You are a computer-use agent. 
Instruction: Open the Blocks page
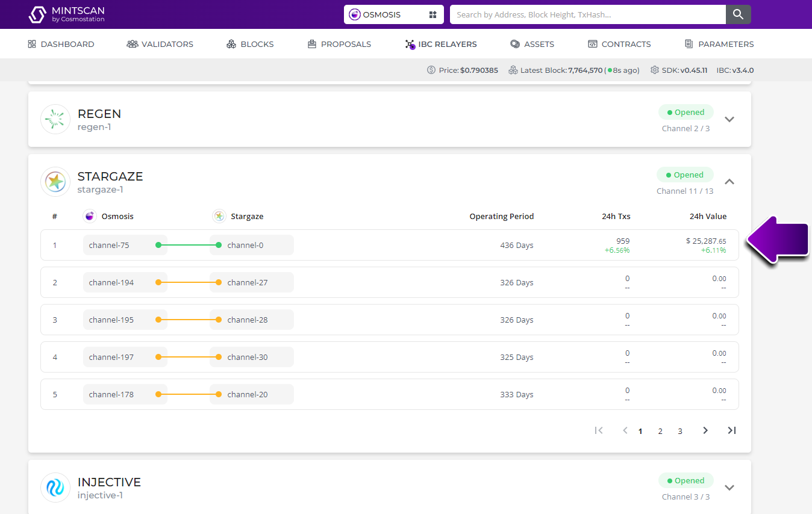coord(250,44)
